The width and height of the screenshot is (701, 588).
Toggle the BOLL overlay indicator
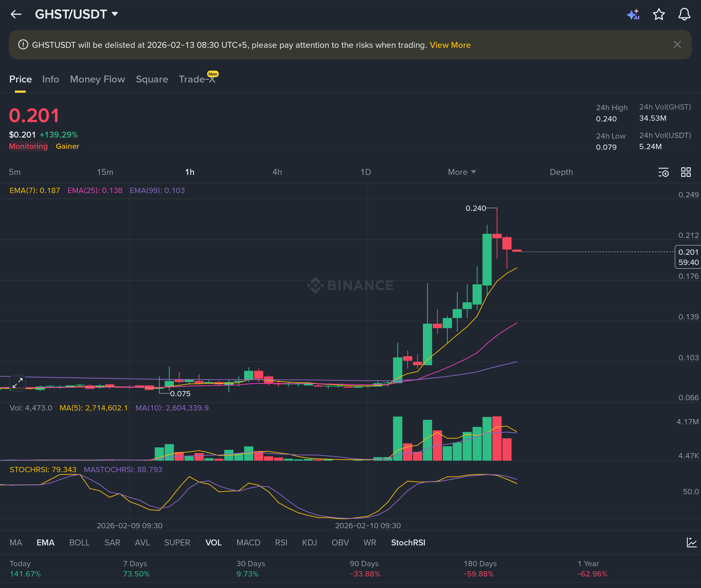click(79, 543)
